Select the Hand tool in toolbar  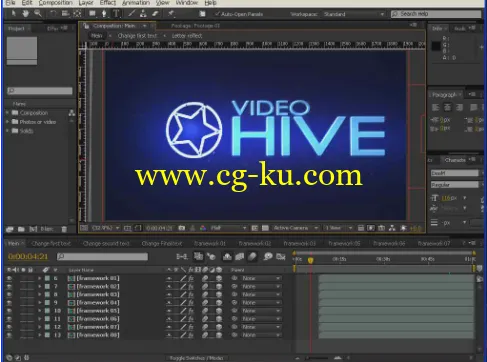25,14
